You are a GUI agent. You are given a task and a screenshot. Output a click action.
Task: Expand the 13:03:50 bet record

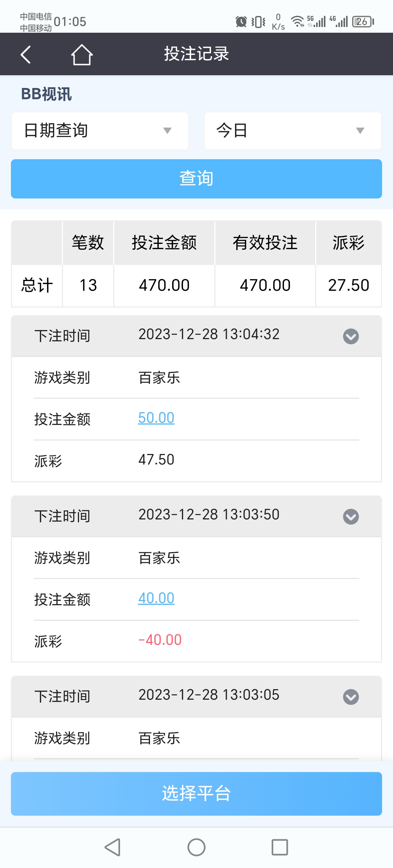(x=351, y=517)
